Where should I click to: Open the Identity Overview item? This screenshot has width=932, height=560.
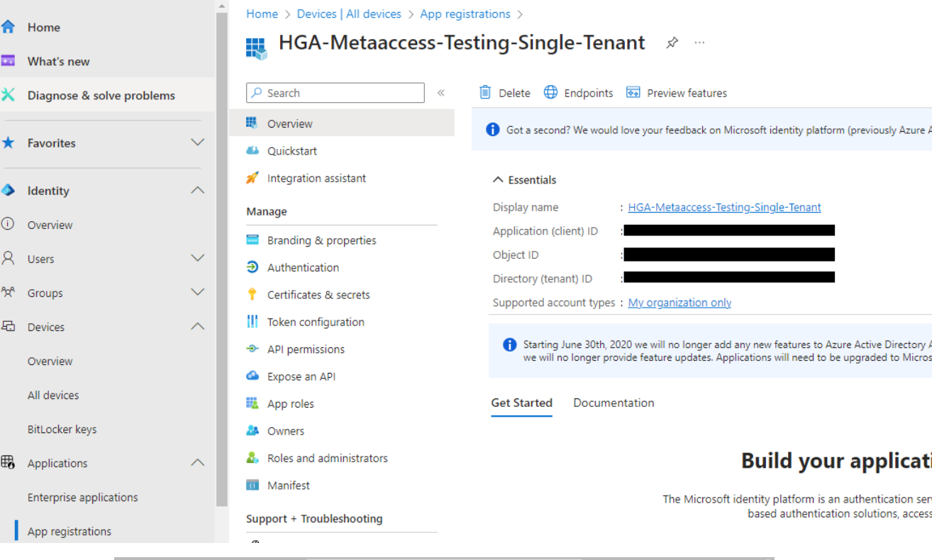tap(50, 225)
